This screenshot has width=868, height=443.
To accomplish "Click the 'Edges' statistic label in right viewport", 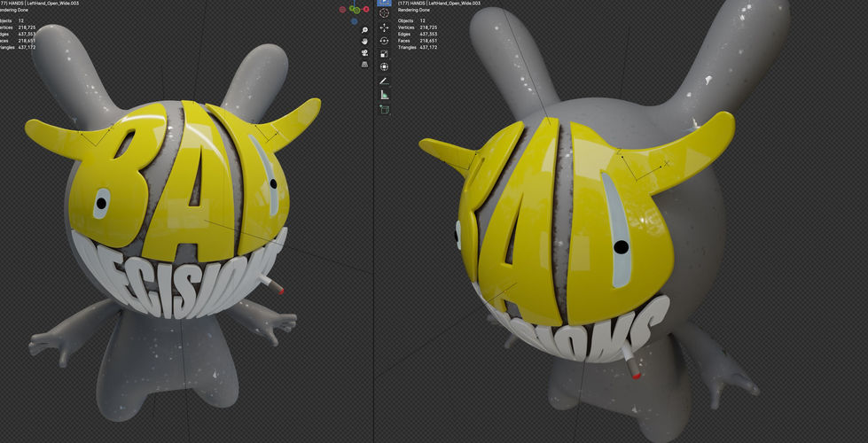I will point(404,34).
